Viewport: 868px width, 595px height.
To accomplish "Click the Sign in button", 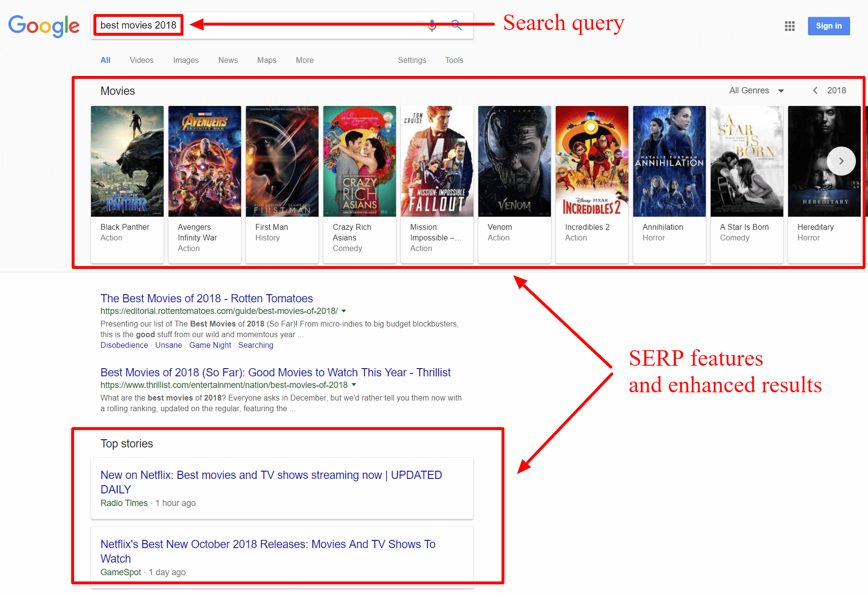I will pos(828,26).
